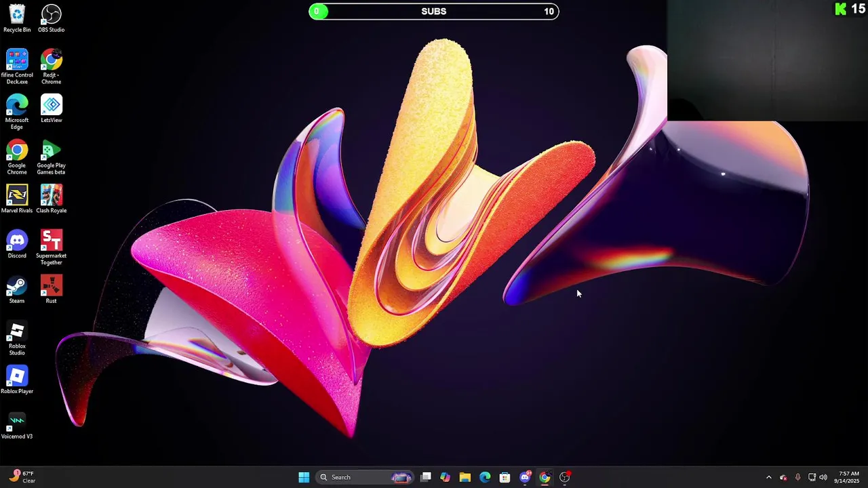Select the Roblox Player desktop icon
868x488 pixels.
17,380
